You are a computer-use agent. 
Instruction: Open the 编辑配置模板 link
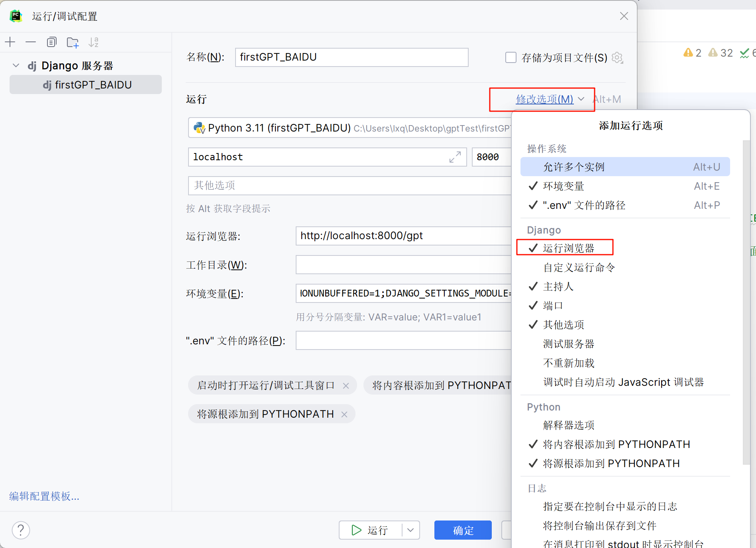click(44, 496)
